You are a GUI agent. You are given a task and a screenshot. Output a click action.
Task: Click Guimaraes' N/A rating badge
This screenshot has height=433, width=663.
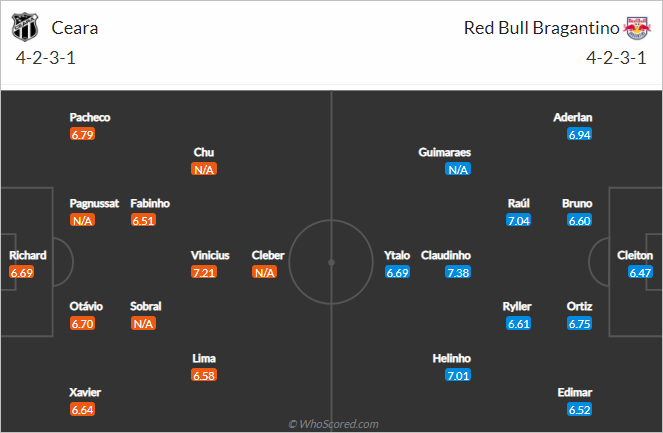[x=458, y=170]
